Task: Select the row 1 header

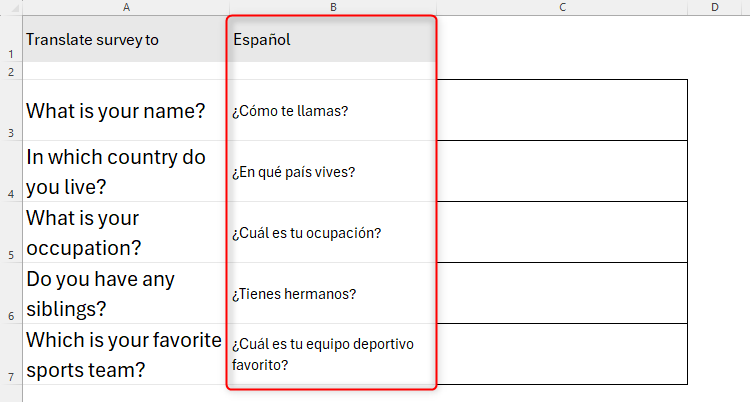Action: click(x=10, y=40)
